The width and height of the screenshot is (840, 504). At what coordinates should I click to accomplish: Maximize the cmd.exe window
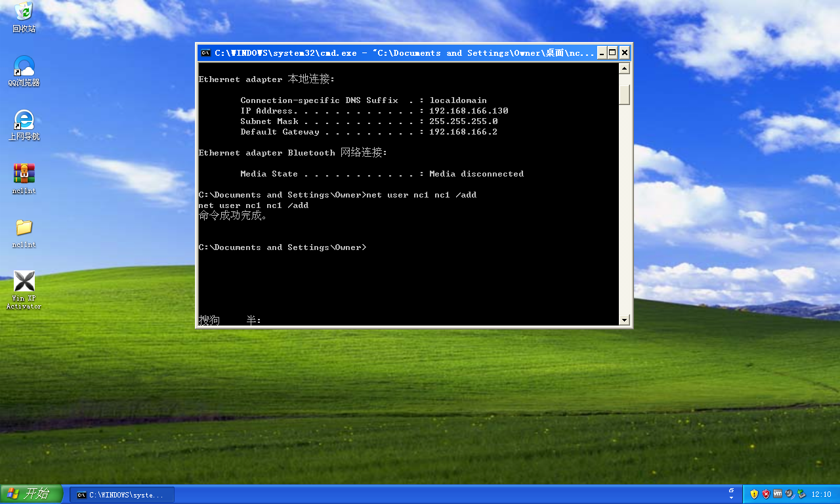click(613, 53)
